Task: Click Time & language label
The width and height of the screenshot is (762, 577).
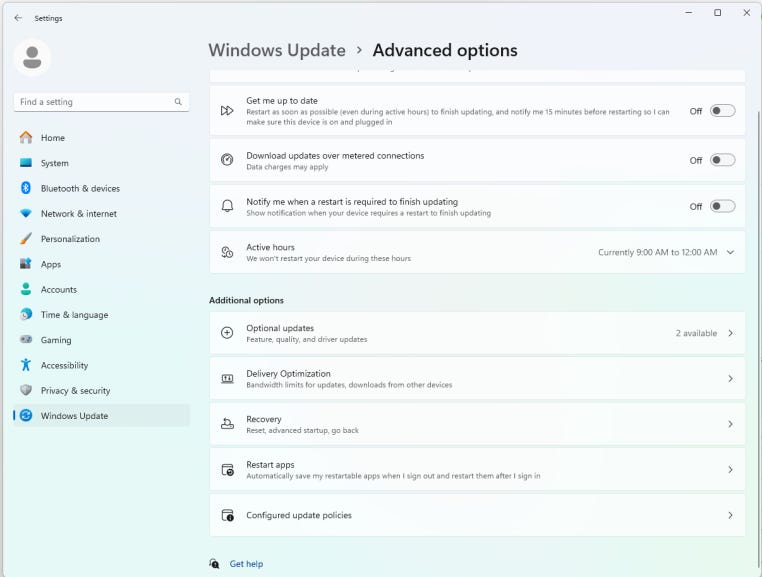Action: [74, 315]
